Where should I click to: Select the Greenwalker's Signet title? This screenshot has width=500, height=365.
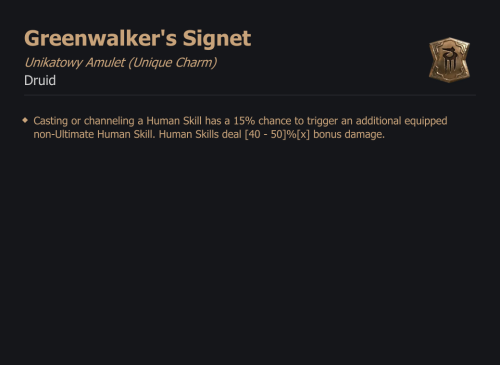pyautogui.click(x=137, y=39)
